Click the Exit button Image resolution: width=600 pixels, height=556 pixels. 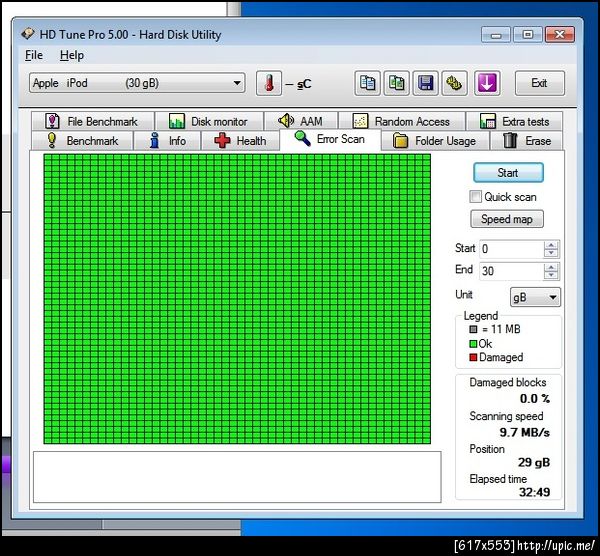point(540,83)
